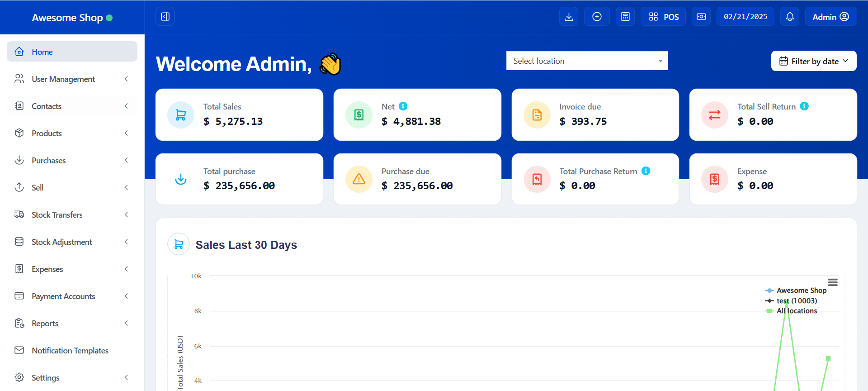The height and width of the screenshot is (391, 868).
Task: Collapse the sidebar with the toggle icon
Action: [165, 17]
